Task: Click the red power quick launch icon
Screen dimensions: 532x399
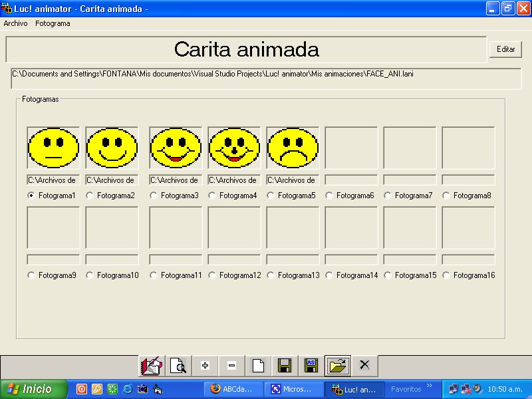Action: (81, 389)
